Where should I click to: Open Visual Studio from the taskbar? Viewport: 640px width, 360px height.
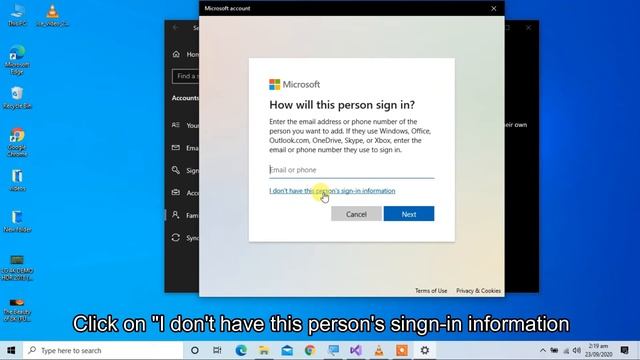(356, 351)
